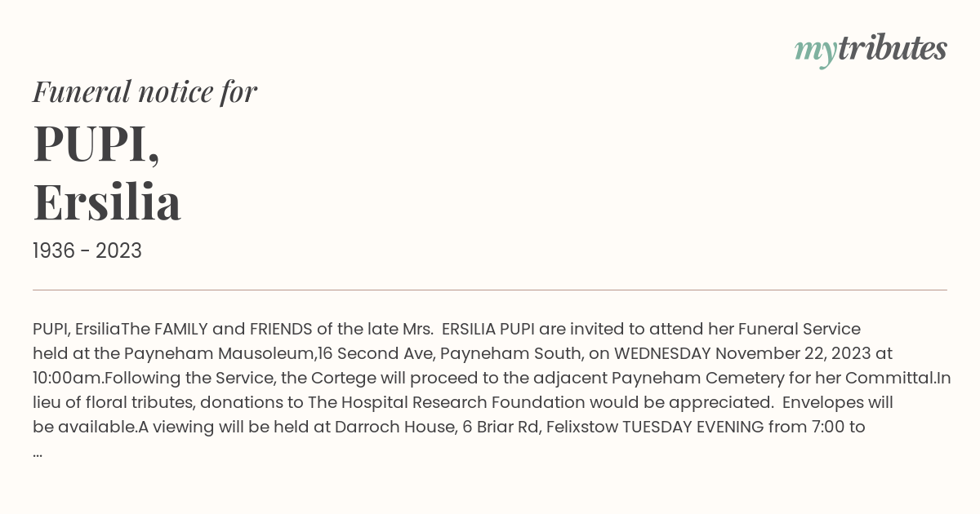Click the Darroch House viewing location
The width and height of the screenshot is (980, 514).
(x=394, y=427)
